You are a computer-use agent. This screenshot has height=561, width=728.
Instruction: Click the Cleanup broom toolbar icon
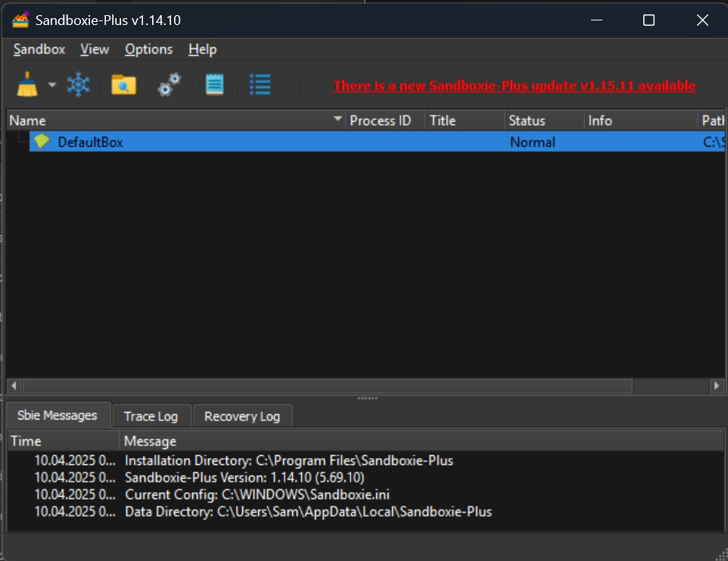(x=27, y=85)
